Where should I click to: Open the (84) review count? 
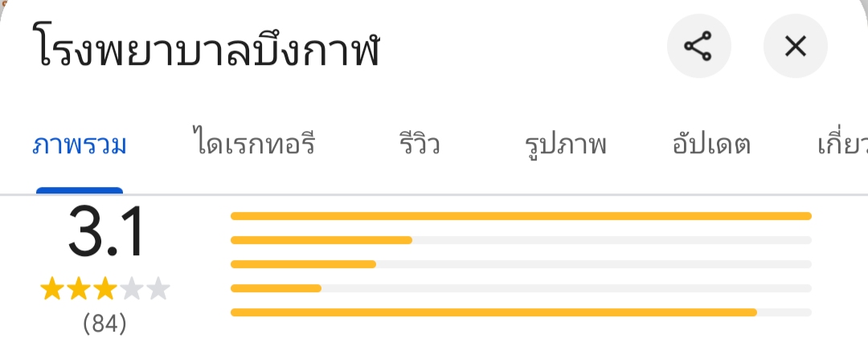(105, 324)
